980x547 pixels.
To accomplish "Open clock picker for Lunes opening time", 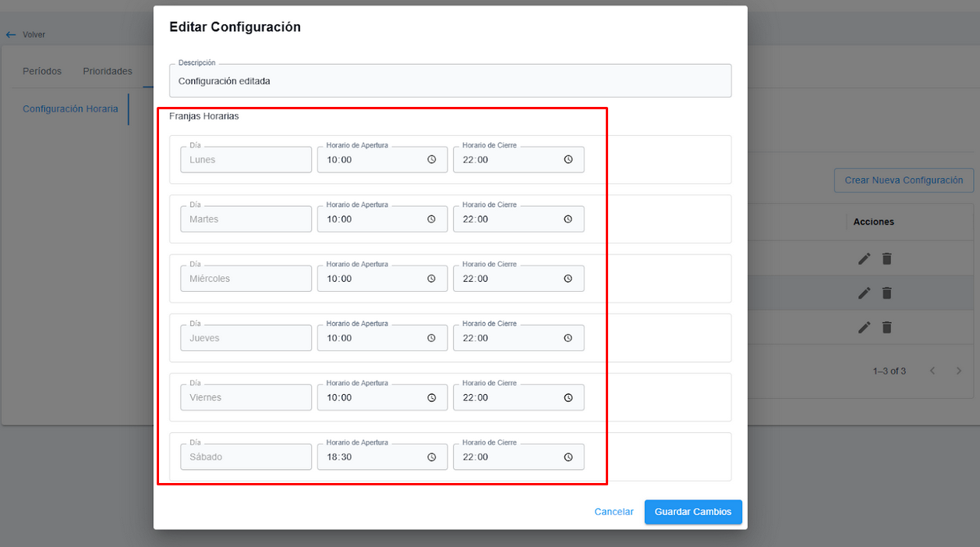I will coord(431,159).
